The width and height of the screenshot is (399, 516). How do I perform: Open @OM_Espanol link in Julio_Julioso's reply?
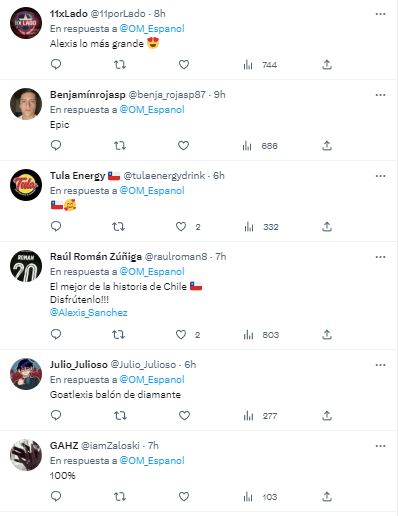[x=152, y=379]
